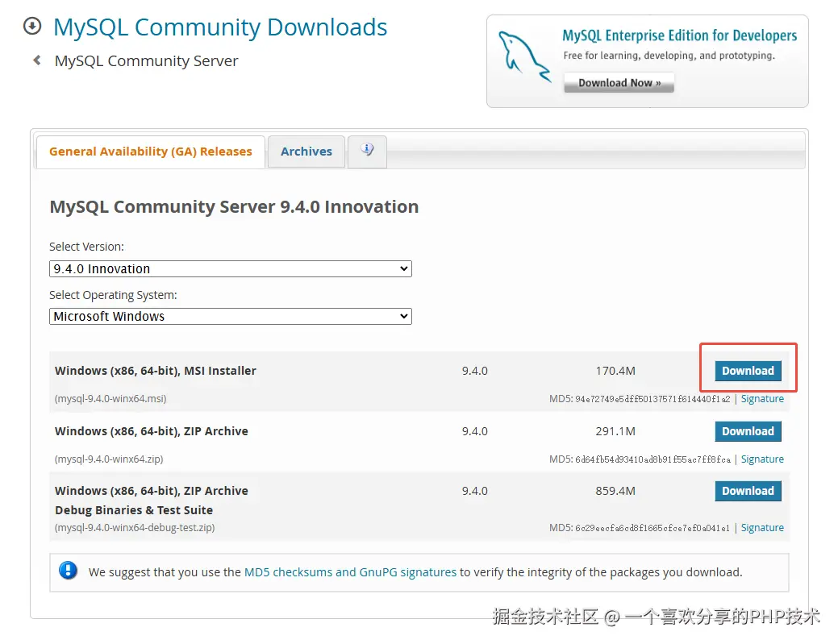The height and width of the screenshot is (644, 838).
Task: Open the Select Operating System dropdown
Action: [231, 316]
